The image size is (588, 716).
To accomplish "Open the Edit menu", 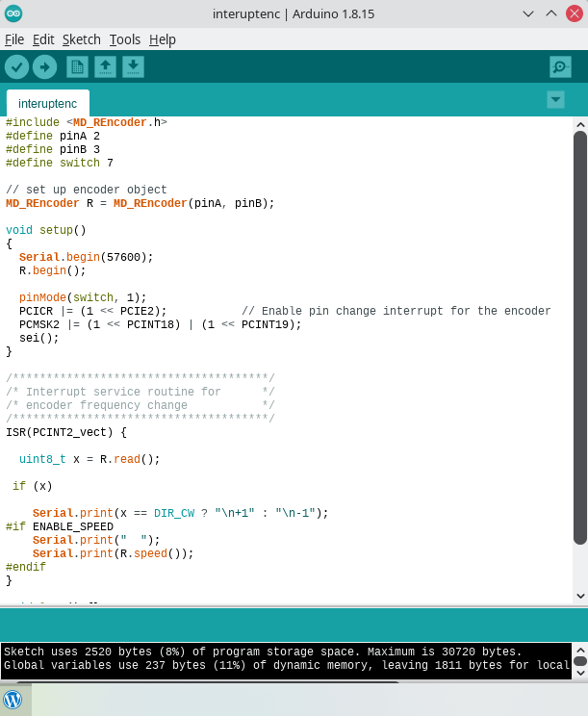I will 43,39.
